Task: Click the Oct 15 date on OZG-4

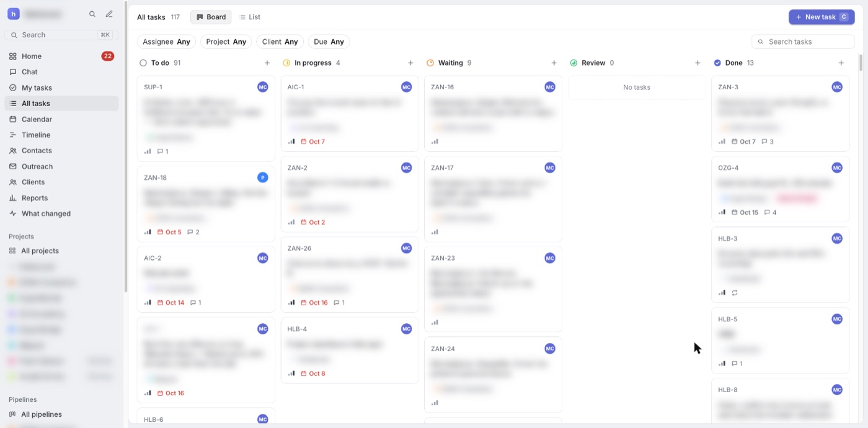Action: (745, 212)
